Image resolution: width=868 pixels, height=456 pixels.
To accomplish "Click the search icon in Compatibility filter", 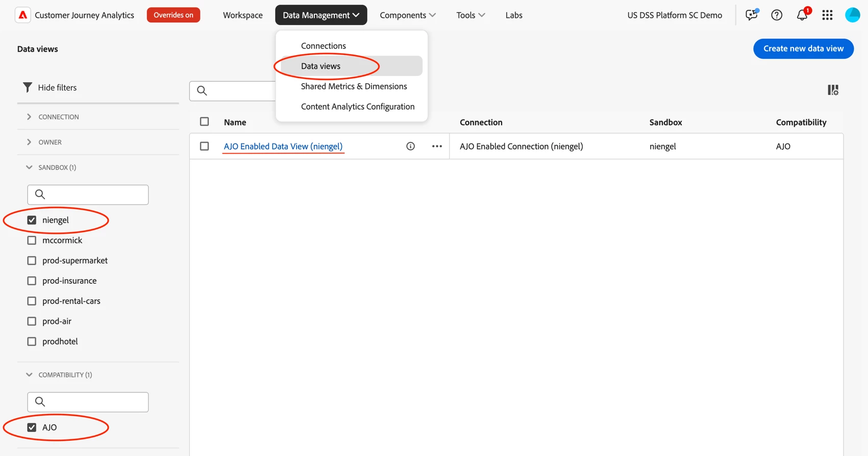I will click(40, 402).
